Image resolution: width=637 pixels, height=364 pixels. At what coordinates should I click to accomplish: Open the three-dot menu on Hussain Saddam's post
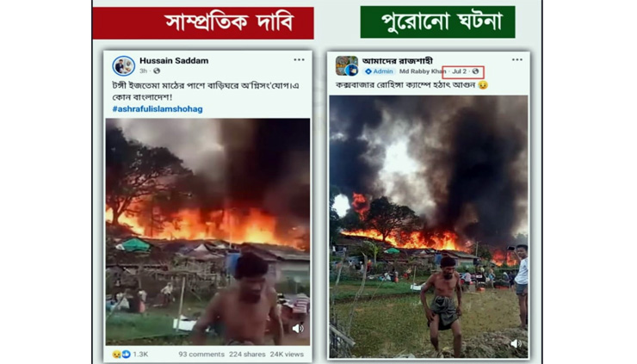pos(299,59)
